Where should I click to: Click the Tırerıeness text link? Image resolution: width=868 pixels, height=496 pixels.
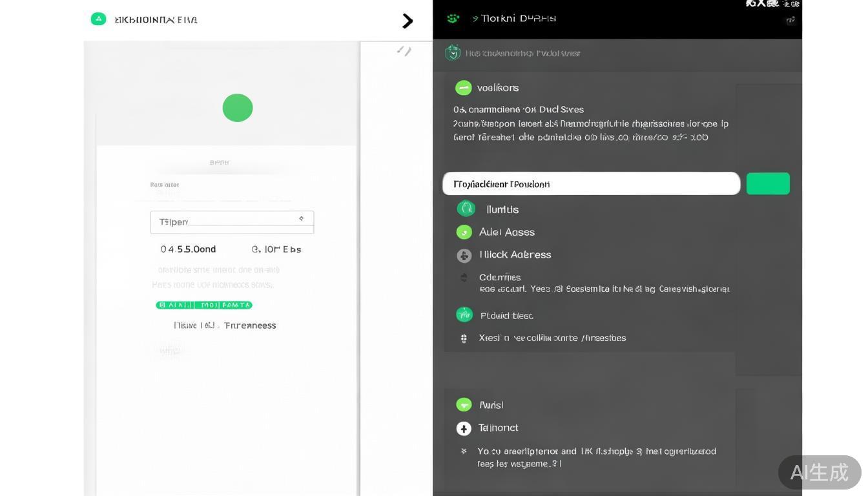pos(250,325)
